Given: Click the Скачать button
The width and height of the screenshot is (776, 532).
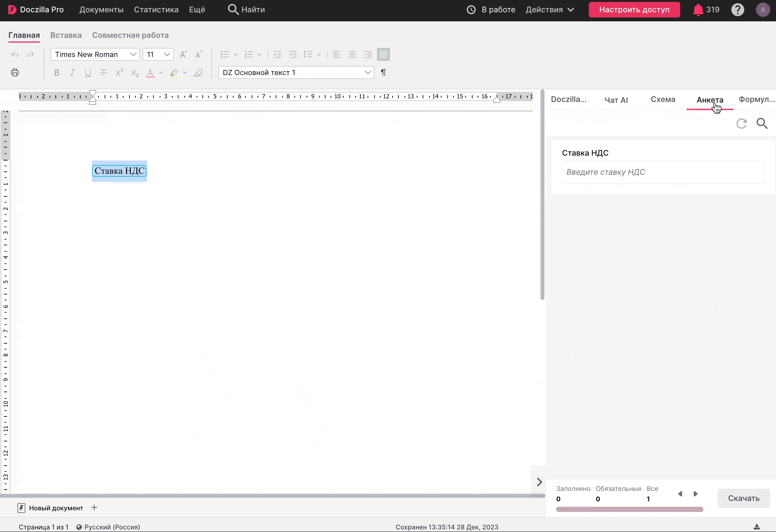Looking at the screenshot, I should [744, 498].
